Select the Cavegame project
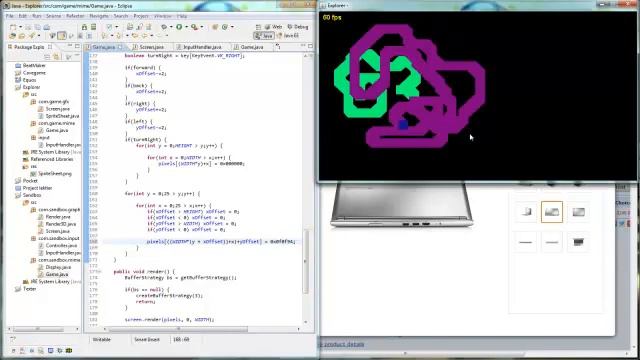The height and width of the screenshot is (360, 640). coord(34,73)
